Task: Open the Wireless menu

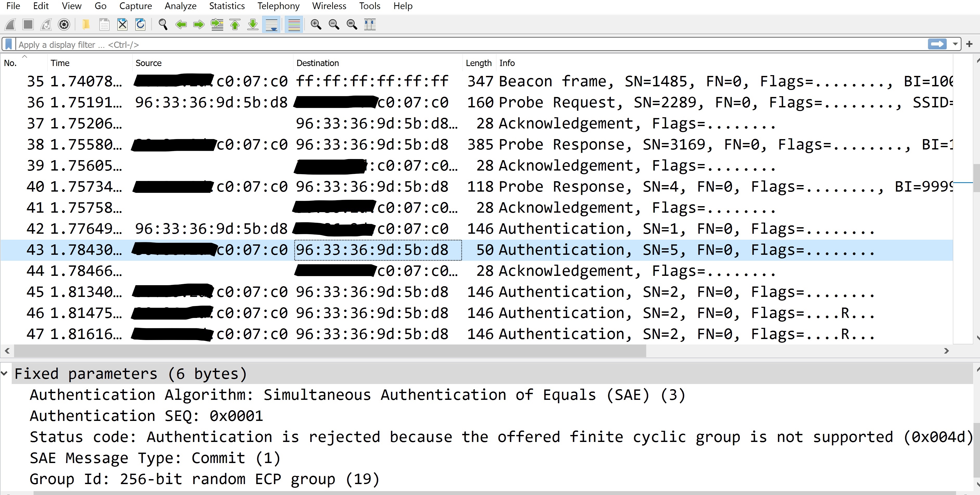Action: click(x=329, y=6)
